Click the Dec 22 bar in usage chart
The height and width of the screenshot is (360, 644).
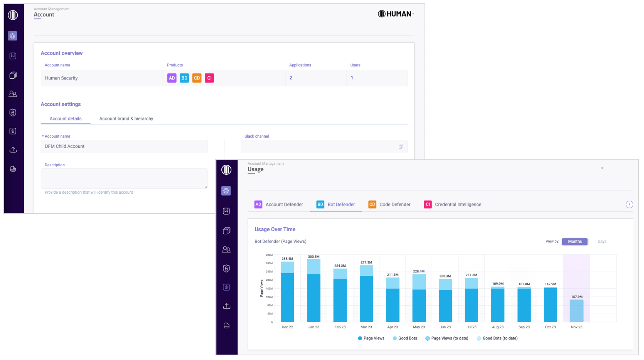click(x=287, y=292)
